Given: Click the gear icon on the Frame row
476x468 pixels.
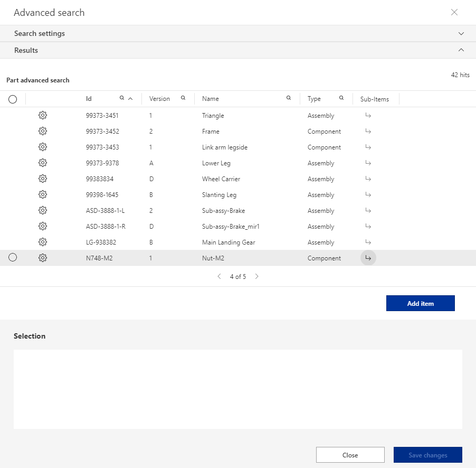Looking at the screenshot, I should [x=43, y=131].
